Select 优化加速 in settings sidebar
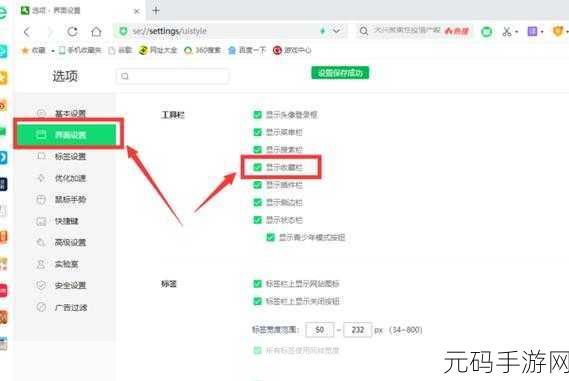The width and height of the screenshot is (569, 381). 65,178
